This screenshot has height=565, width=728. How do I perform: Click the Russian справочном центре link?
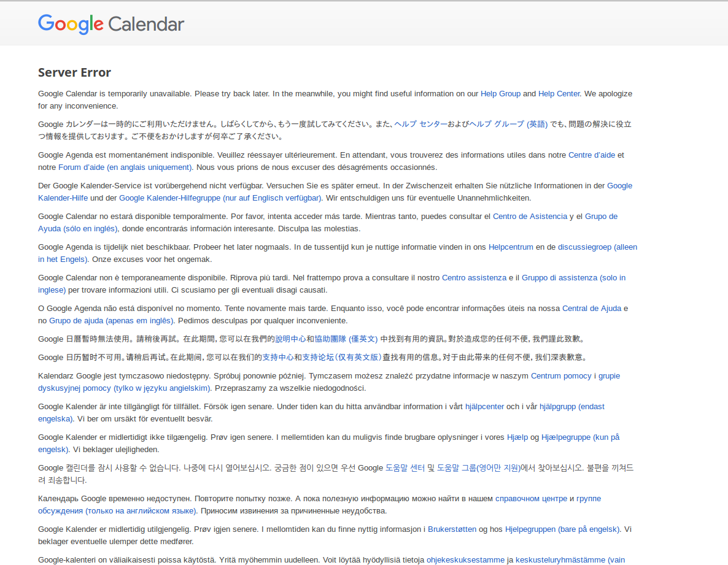click(x=531, y=499)
